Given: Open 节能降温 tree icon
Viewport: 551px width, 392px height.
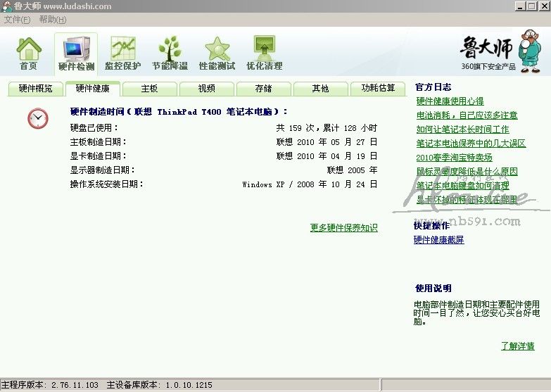Looking at the screenshot, I should [170, 53].
